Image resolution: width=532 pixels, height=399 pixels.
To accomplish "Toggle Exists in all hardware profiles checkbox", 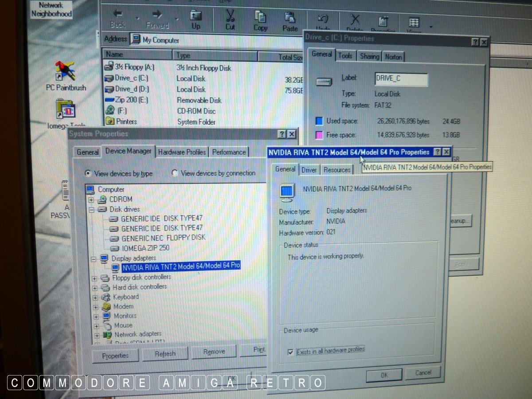I will point(290,352).
